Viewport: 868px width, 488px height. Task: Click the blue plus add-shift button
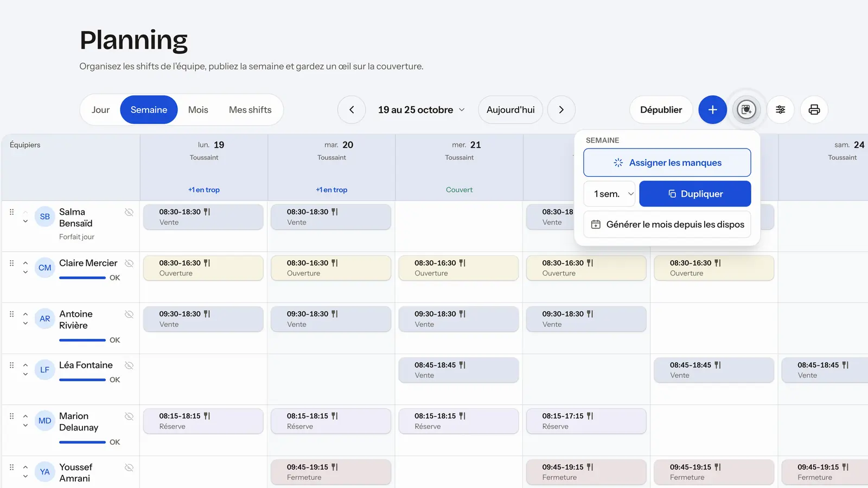(712, 110)
